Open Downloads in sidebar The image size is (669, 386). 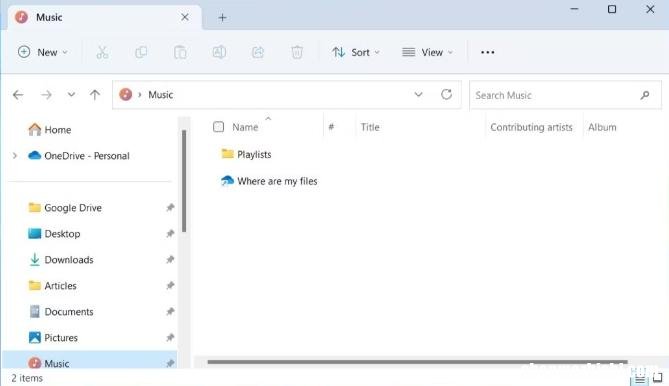pos(61,260)
